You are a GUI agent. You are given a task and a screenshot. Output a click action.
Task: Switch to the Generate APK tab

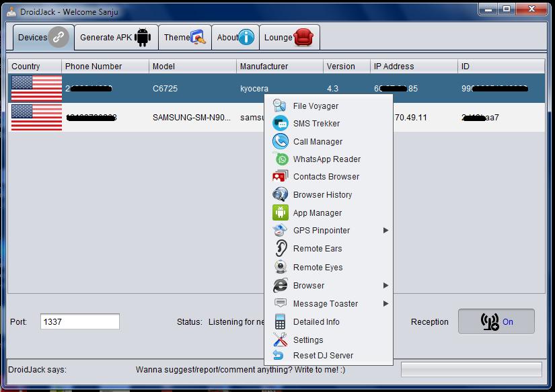click(x=116, y=38)
